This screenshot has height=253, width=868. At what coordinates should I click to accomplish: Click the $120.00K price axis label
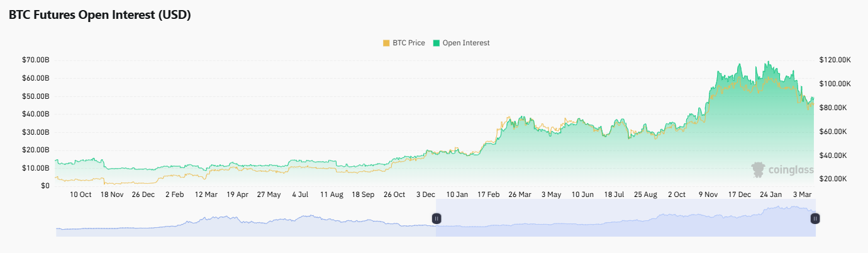(835, 60)
